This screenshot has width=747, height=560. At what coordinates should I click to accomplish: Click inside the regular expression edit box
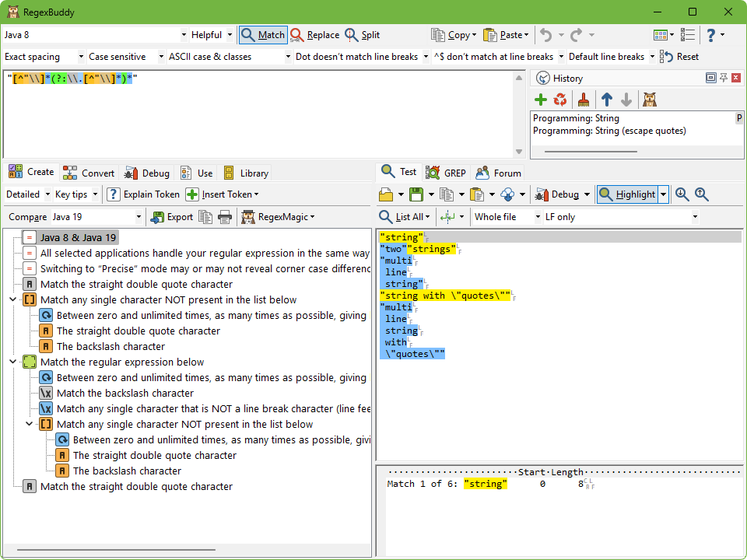(260, 114)
